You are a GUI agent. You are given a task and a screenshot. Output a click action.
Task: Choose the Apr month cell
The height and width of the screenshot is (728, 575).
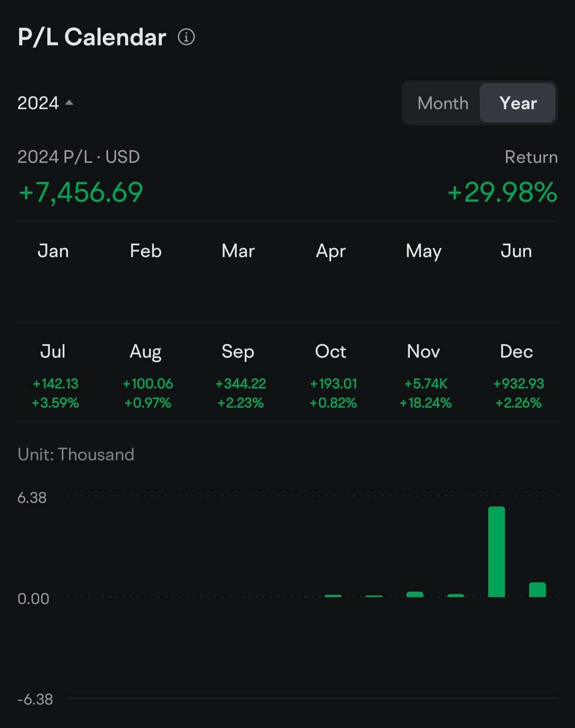click(331, 271)
